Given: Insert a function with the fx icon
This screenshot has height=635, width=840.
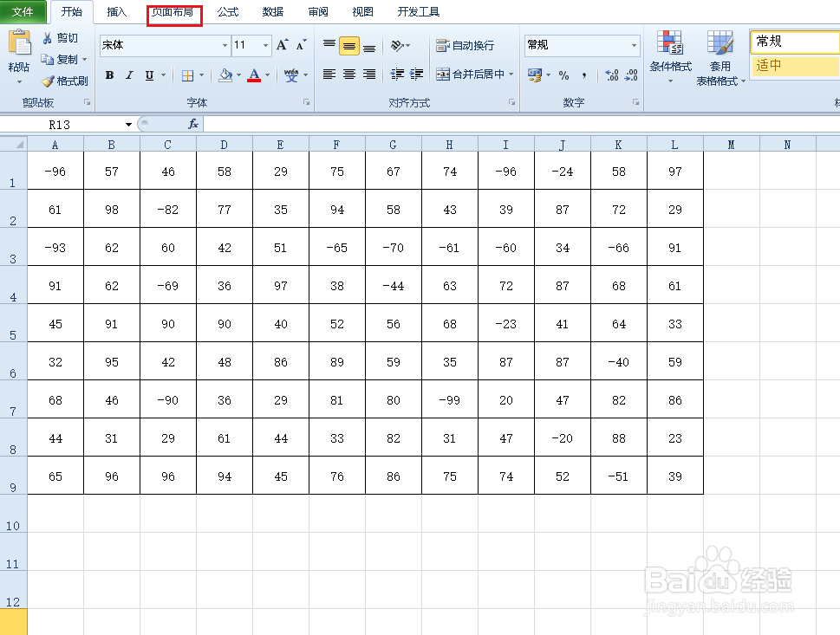Looking at the screenshot, I should tap(192, 123).
